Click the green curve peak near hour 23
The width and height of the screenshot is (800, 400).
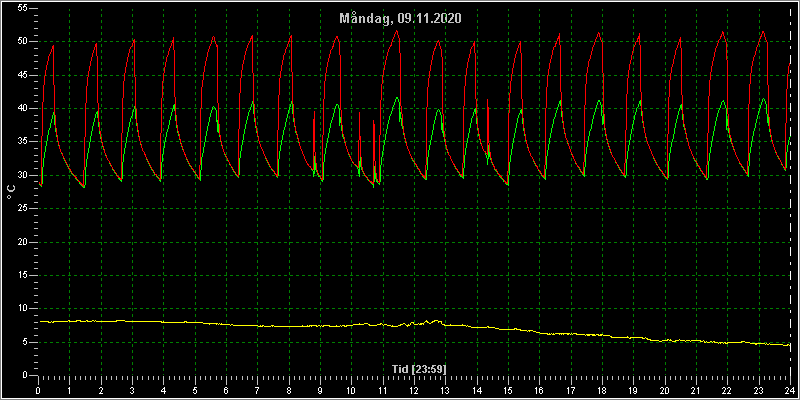(x=763, y=99)
